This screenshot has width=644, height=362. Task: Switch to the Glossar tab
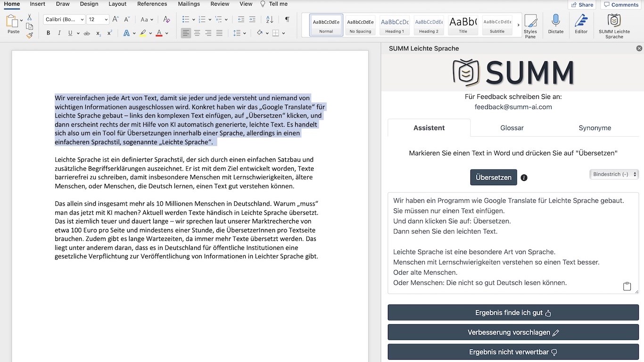click(x=512, y=128)
